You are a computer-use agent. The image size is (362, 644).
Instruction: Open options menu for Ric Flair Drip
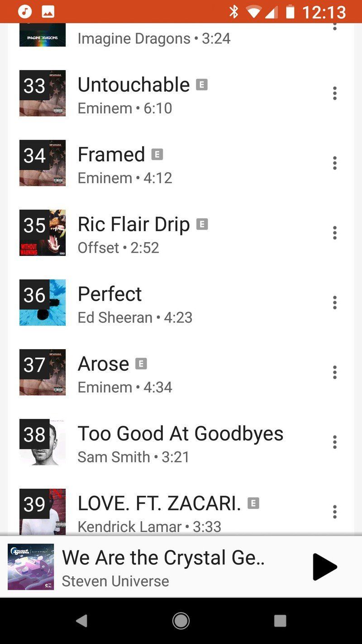pos(334,233)
